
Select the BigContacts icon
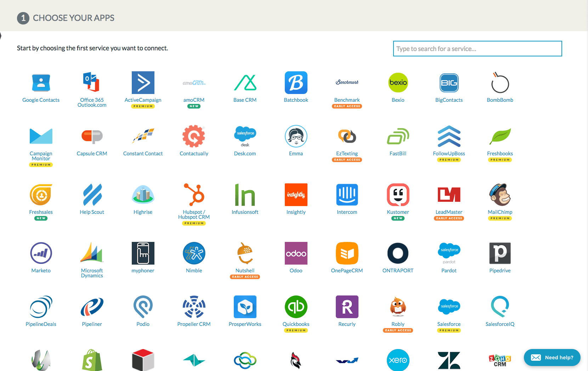click(x=449, y=83)
